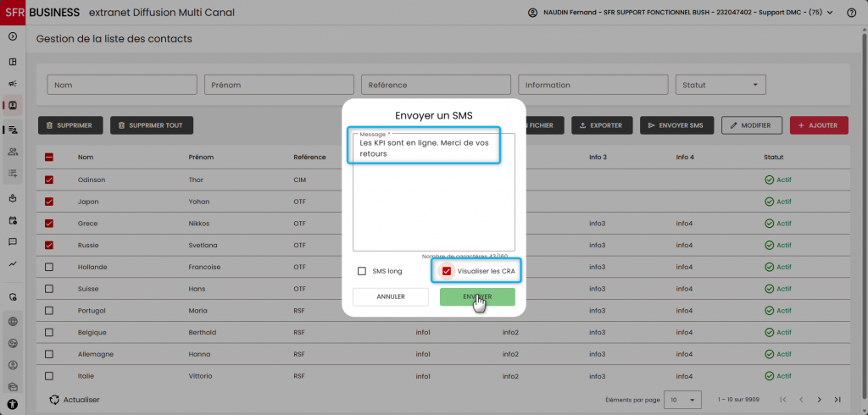This screenshot has height=415, width=868.
Task: Select the highlighted contacts book sidebar icon
Action: pyautogui.click(x=13, y=104)
